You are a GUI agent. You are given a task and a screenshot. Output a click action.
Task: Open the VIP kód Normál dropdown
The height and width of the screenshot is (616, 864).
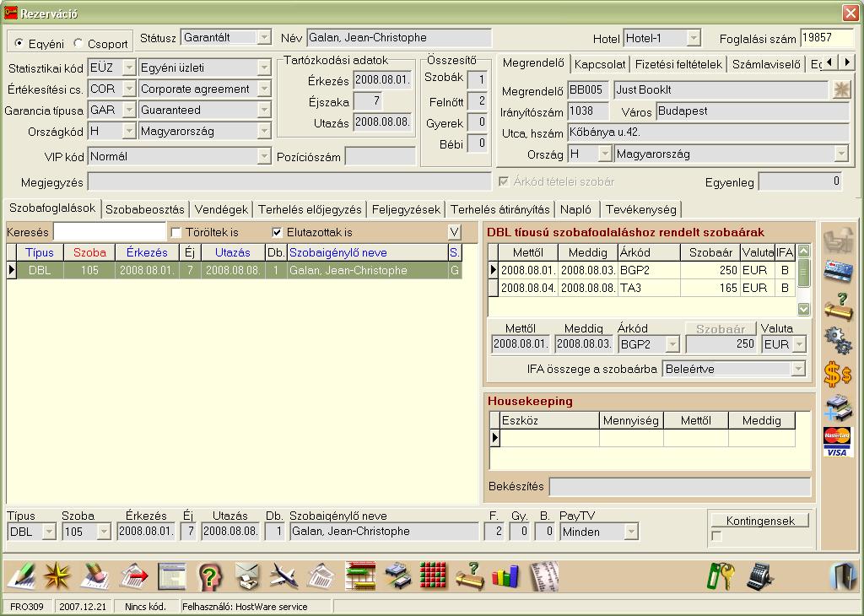point(264,156)
